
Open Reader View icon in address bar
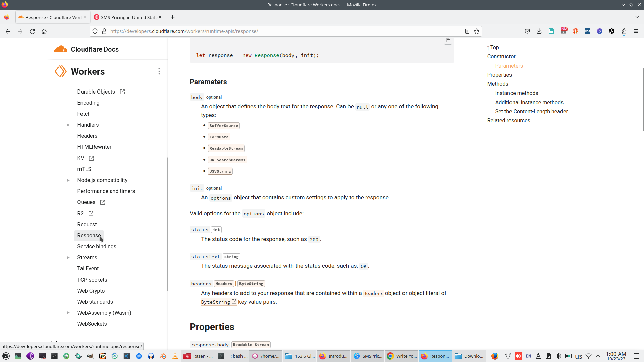pyautogui.click(x=467, y=31)
